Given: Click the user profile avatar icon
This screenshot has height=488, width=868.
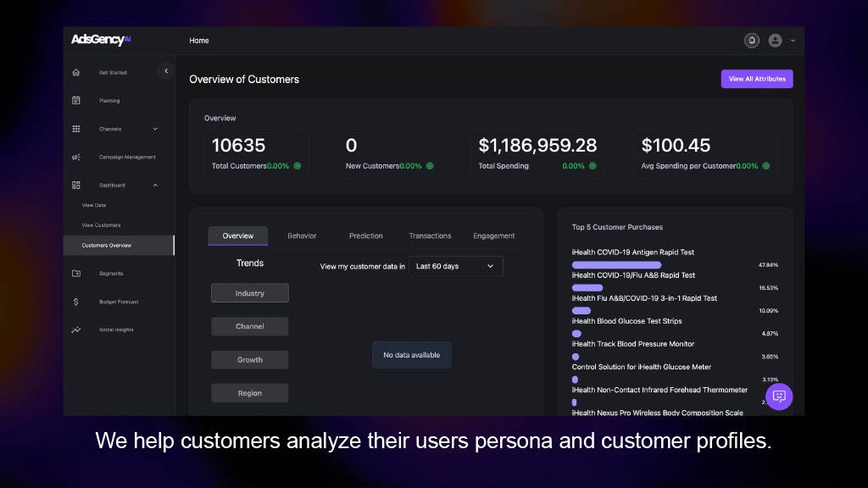Looking at the screenshot, I should tap(775, 41).
